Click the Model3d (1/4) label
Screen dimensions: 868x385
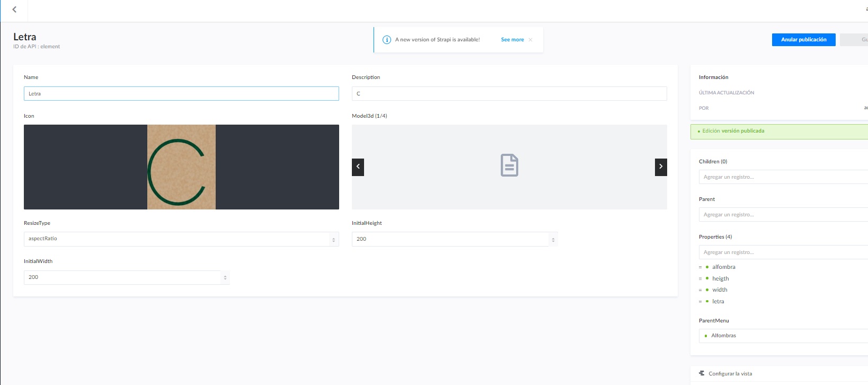click(369, 116)
